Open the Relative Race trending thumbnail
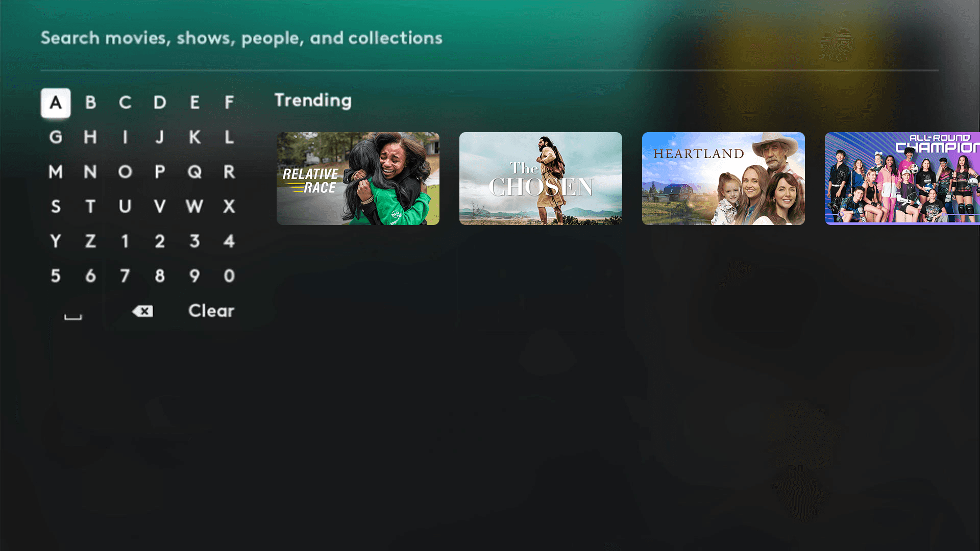The height and width of the screenshot is (551, 980). [x=358, y=179]
